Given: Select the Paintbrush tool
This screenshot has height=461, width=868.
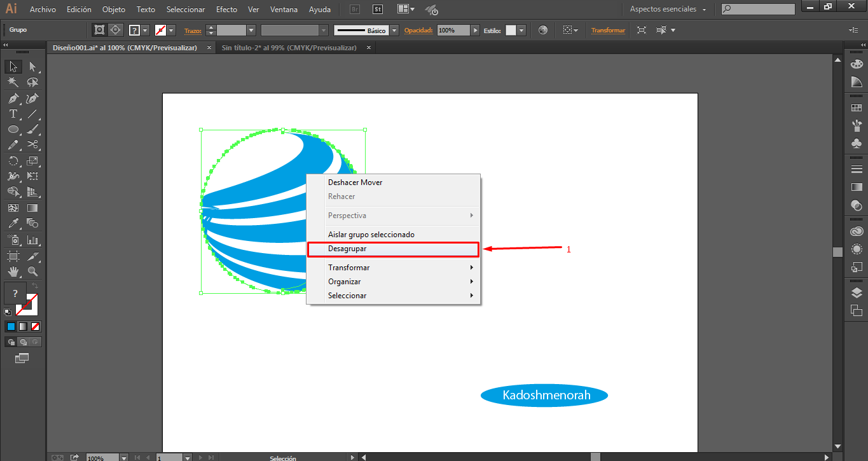Looking at the screenshot, I should [32, 129].
